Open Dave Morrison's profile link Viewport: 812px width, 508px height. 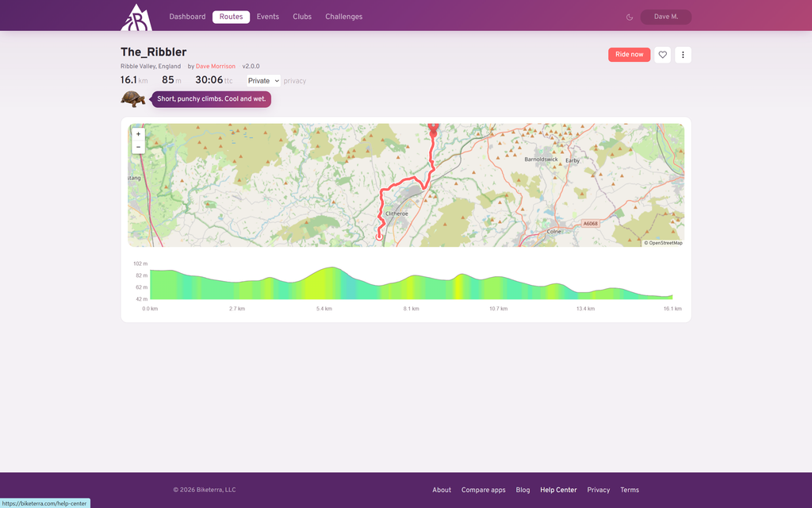click(216, 67)
